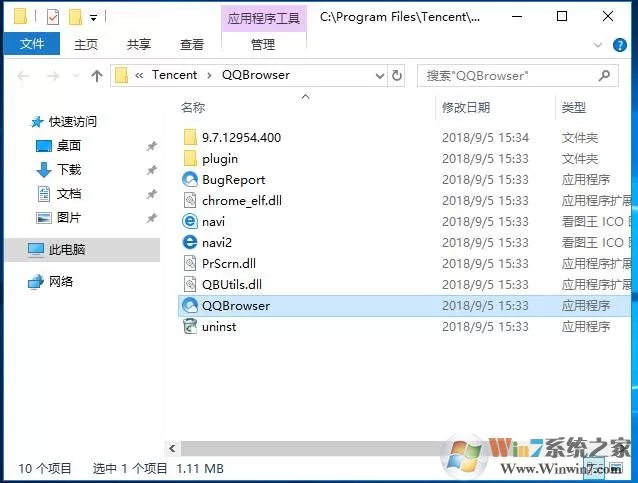Click the magnifier search icon
Screen dimensions: 638x483
(605, 75)
